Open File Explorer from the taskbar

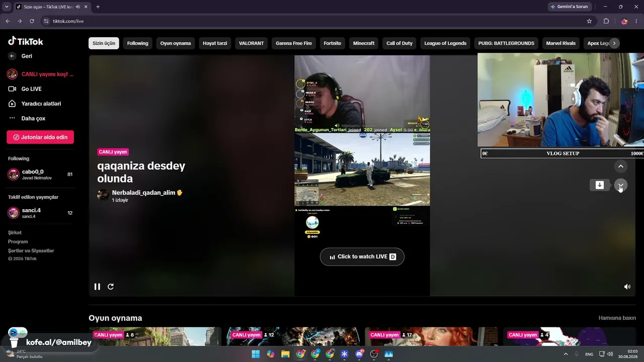pyautogui.click(x=285, y=354)
